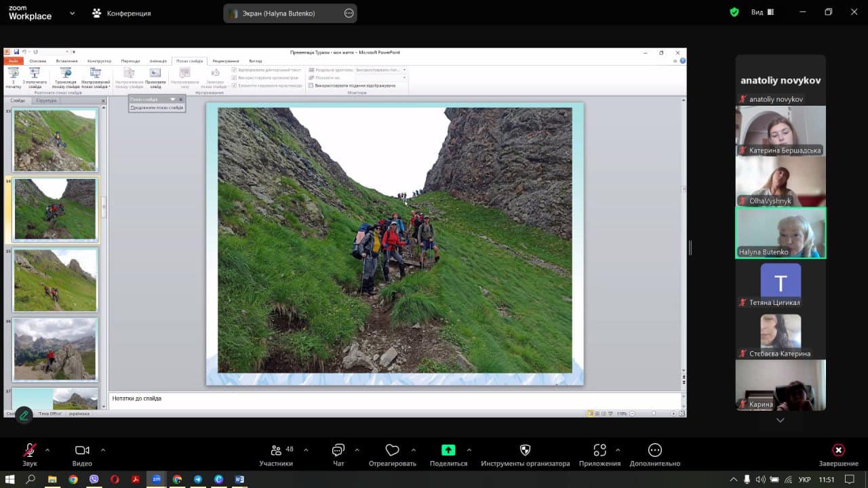Viewport: 868px width, 488px height.
Task: Click the green Поделиться share button
Action: coord(448,450)
